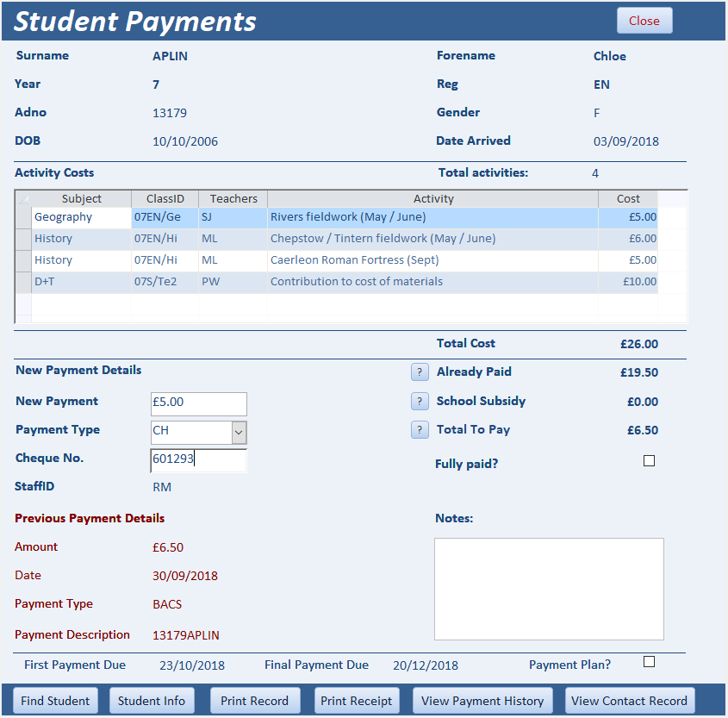Click the DOB value 10/10/2006
728x718 pixels.
(x=184, y=141)
